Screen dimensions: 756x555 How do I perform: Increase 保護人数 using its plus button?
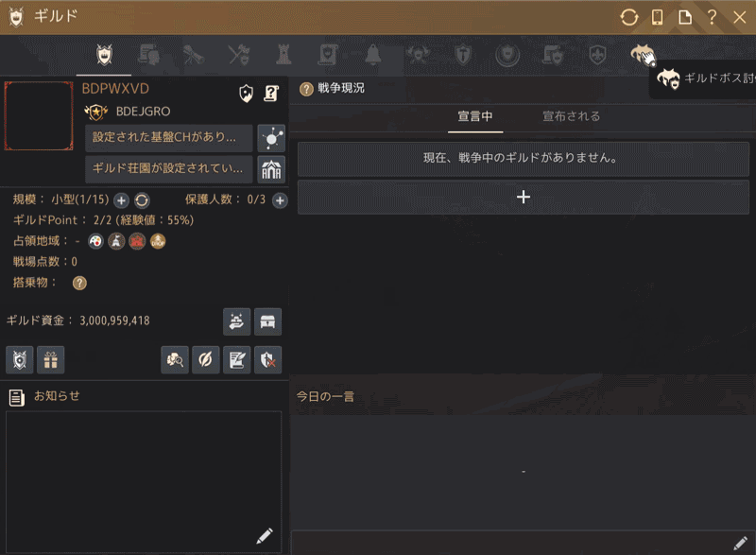coord(280,200)
